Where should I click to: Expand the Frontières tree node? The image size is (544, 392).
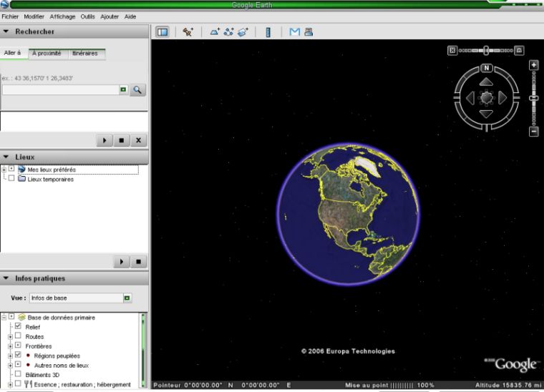point(11,347)
